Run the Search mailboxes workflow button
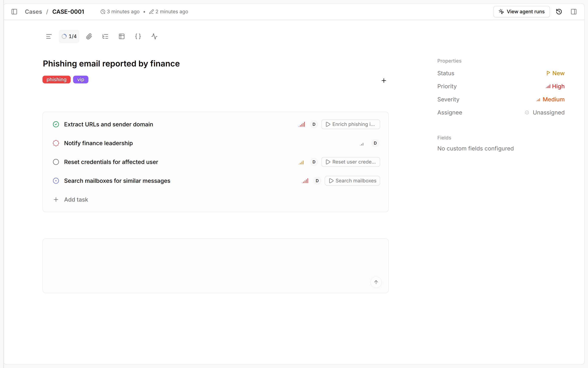This screenshot has height=368, width=588. click(x=352, y=181)
